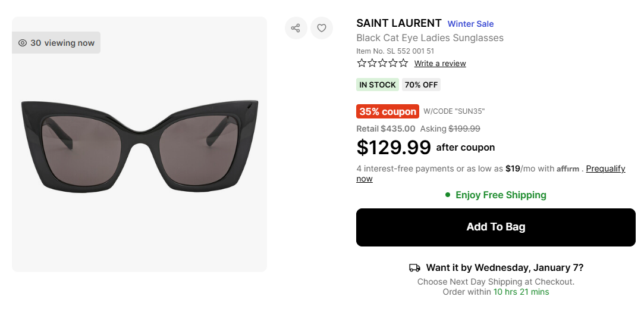Click the 35% coupon badge
This screenshot has height=309, width=644.
pos(388,111)
